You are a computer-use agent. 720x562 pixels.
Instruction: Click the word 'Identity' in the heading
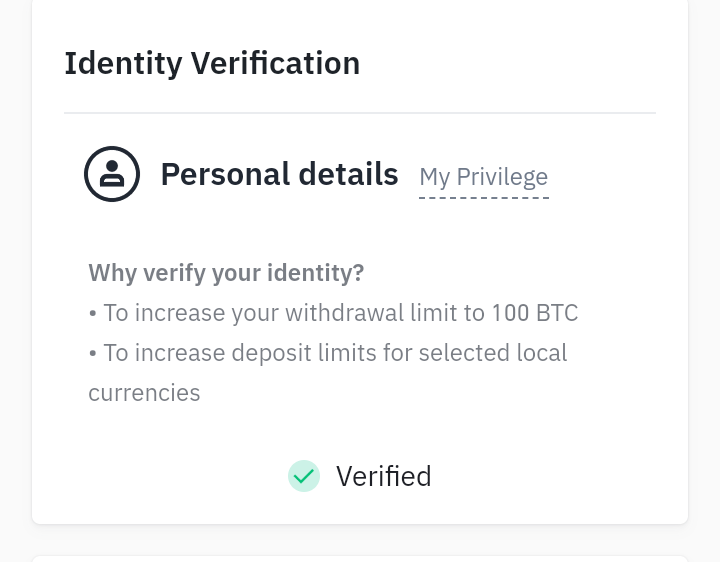pos(123,63)
